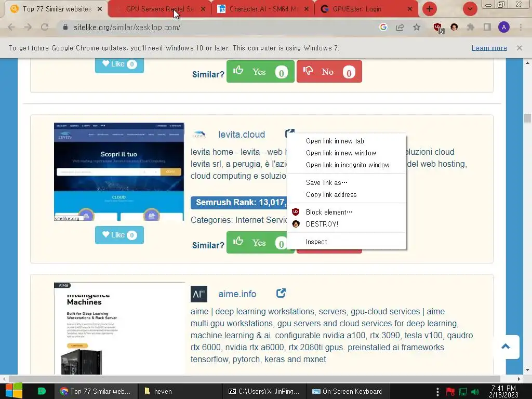Choose Open link in incognito window

click(x=347, y=165)
